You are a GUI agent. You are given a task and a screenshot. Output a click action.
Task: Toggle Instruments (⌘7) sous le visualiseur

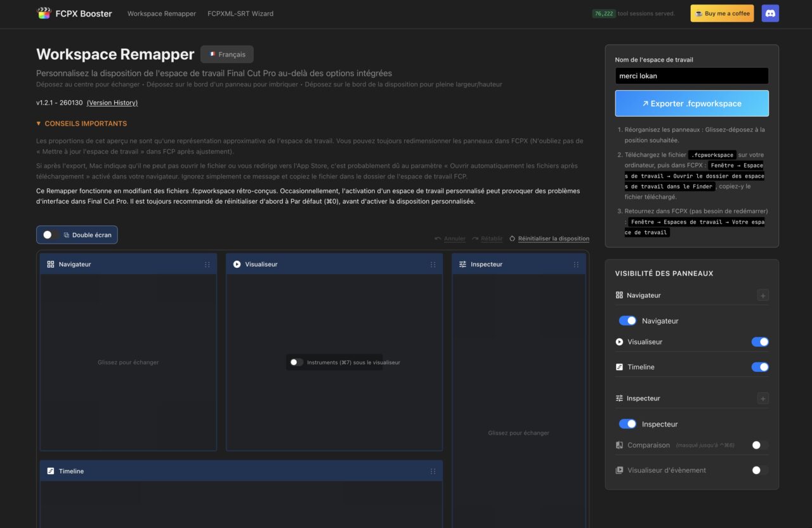295,362
